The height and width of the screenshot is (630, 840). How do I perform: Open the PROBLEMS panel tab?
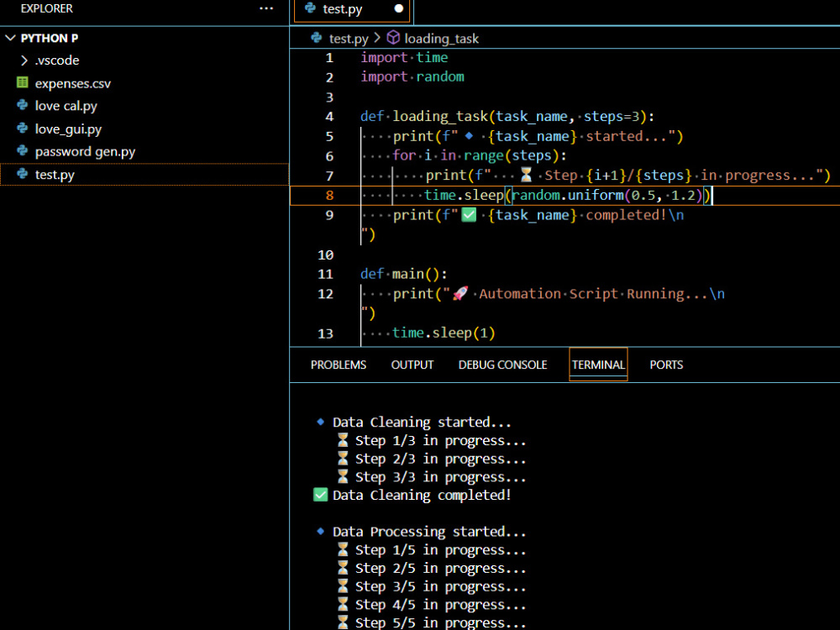click(338, 365)
